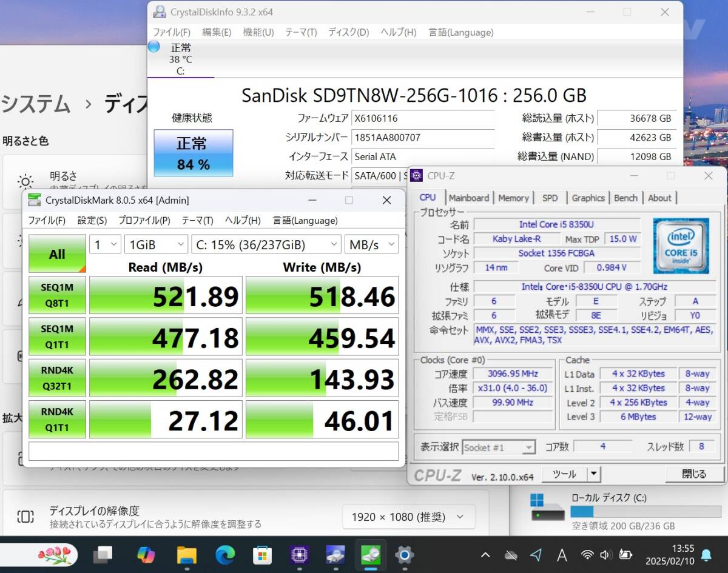728x573 pixels.
Task: Open the arrow beside the ツール button
Action: coord(594,474)
